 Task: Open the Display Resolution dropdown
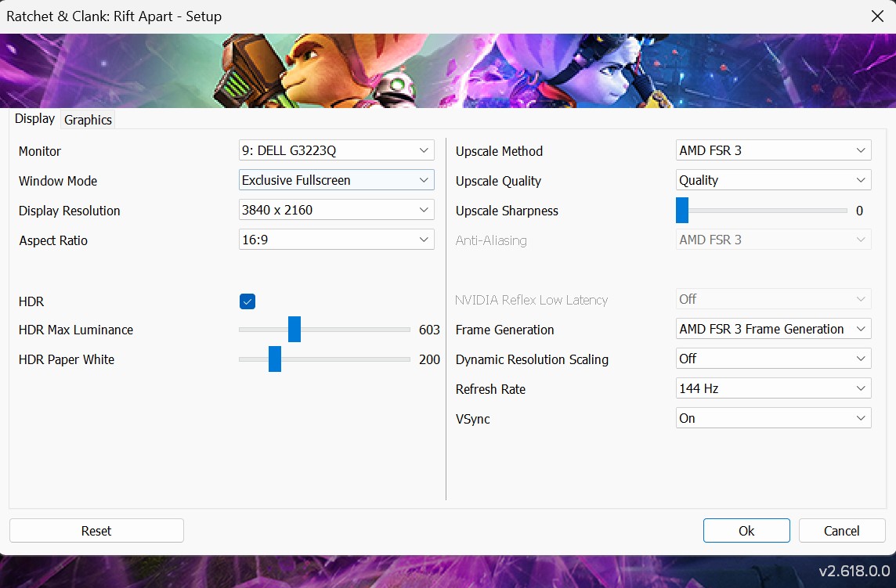click(x=337, y=210)
